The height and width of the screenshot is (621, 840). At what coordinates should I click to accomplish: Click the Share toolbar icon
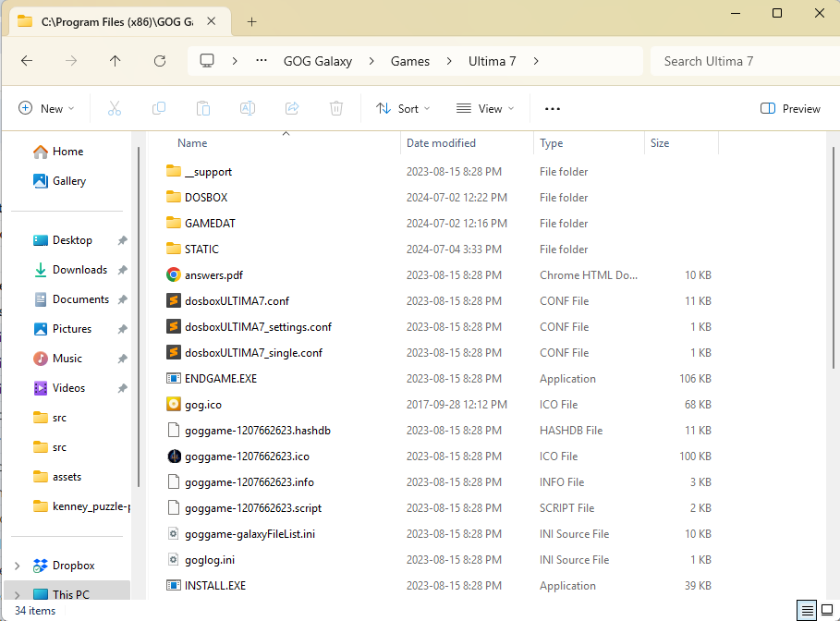tap(292, 109)
